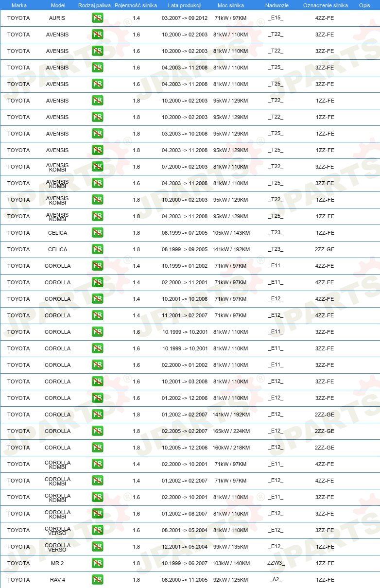Click the Nadwozie column header

[x=276, y=5]
